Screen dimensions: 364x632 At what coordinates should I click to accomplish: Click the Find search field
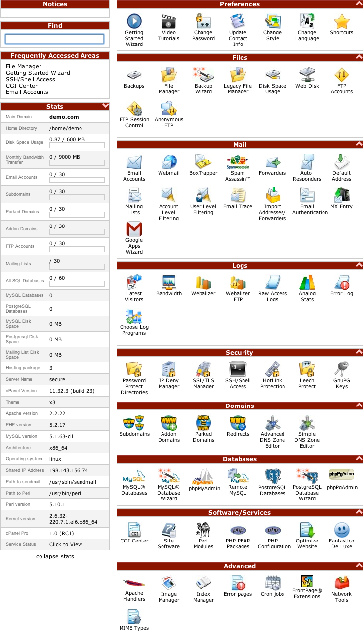55,39
